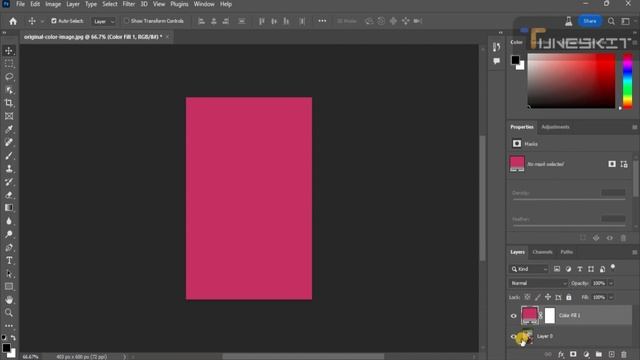Open the Opacity slider dropdown arrow
Viewport: 640px width, 360px height.
(x=611, y=283)
